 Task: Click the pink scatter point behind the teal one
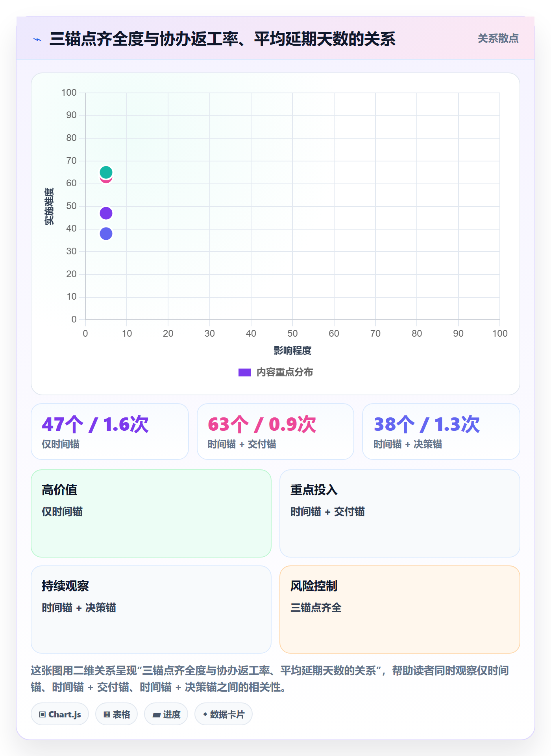[106, 180]
